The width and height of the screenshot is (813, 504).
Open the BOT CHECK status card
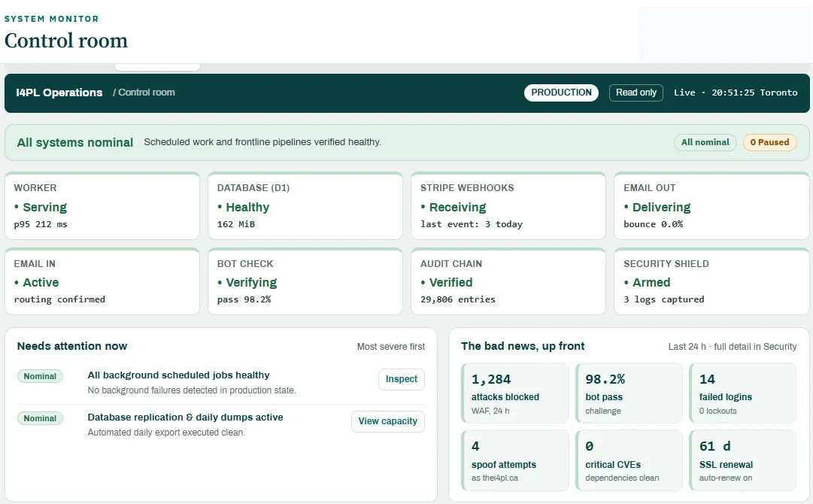point(305,281)
